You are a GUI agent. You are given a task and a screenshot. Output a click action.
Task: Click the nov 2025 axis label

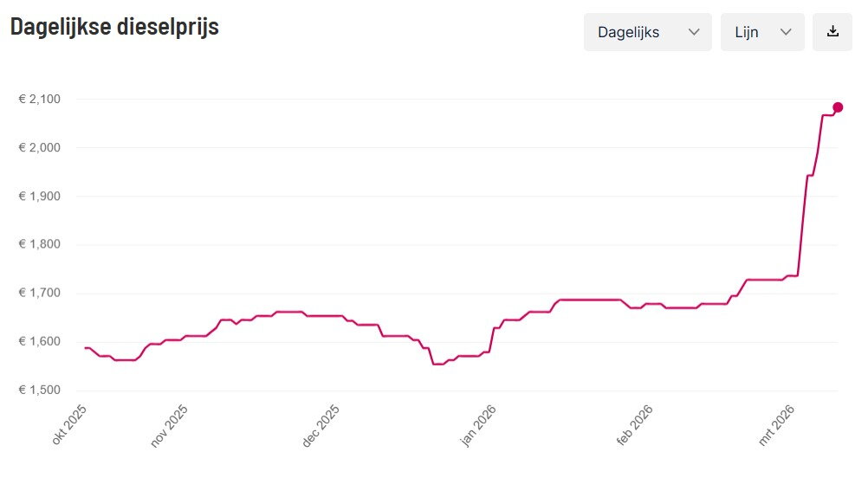[x=169, y=425]
